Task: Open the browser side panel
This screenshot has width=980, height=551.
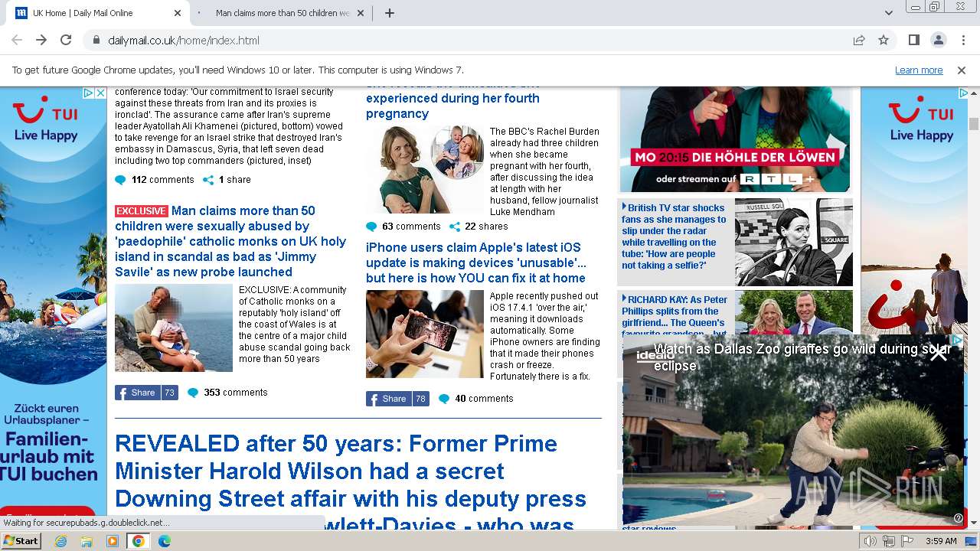Action: point(914,41)
